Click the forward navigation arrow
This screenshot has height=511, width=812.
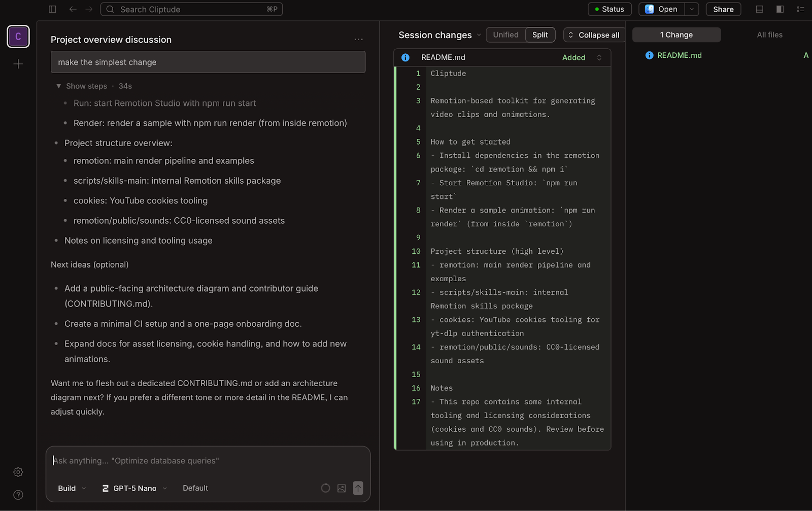[x=89, y=9]
